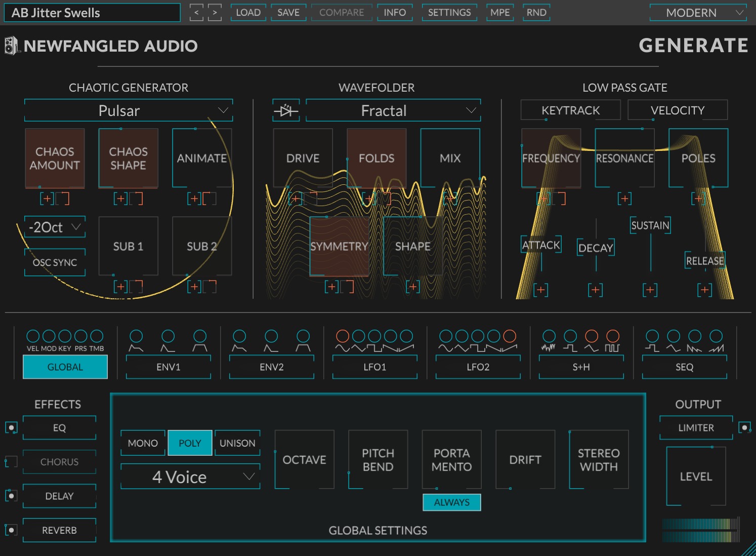The height and width of the screenshot is (556, 756).
Task: Click the wavefolder DRIVE knob
Action: (x=303, y=158)
